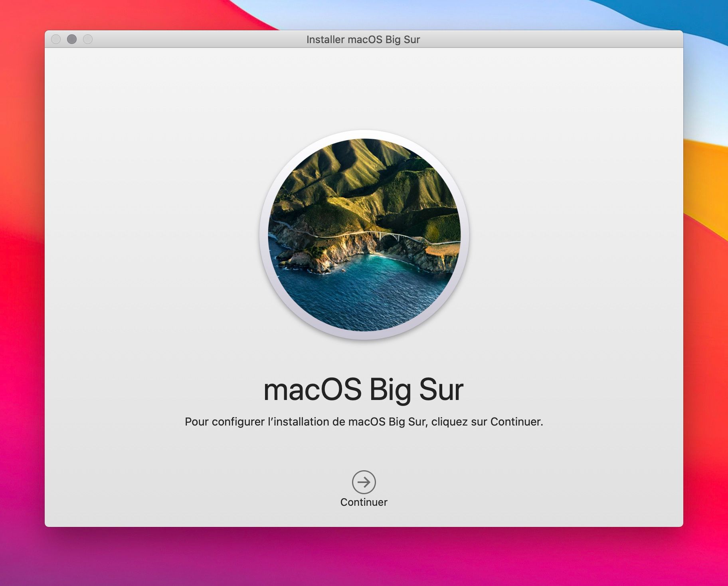This screenshot has width=728, height=586.
Task: Click the empty title bar right of the title
Action: tap(559, 39)
